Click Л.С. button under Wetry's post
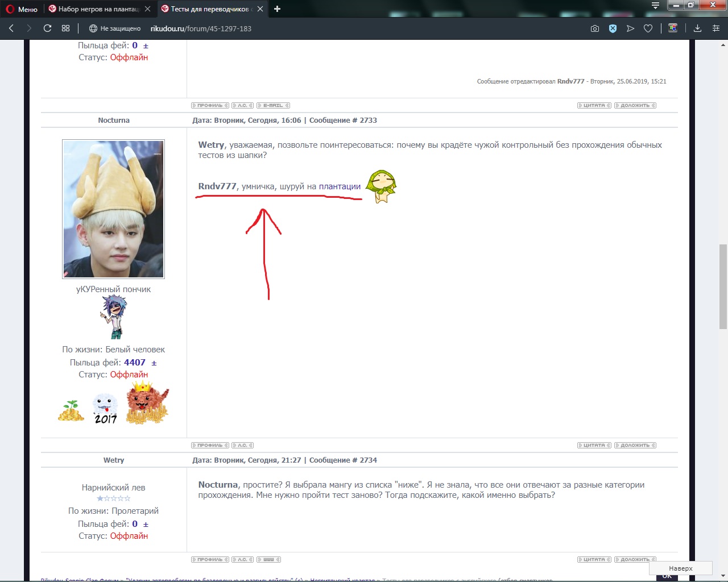The height and width of the screenshot is (582, 728). click(x=242, y=560)
